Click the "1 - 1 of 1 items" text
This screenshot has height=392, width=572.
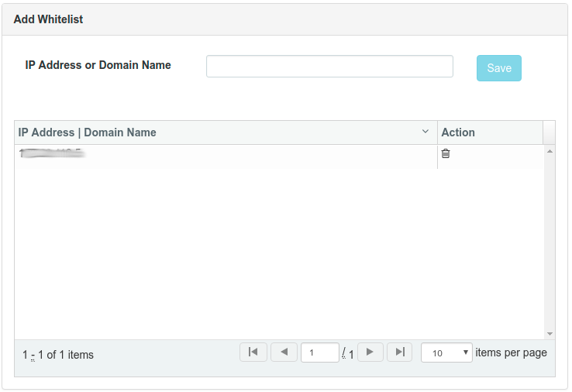pos(58,355)
